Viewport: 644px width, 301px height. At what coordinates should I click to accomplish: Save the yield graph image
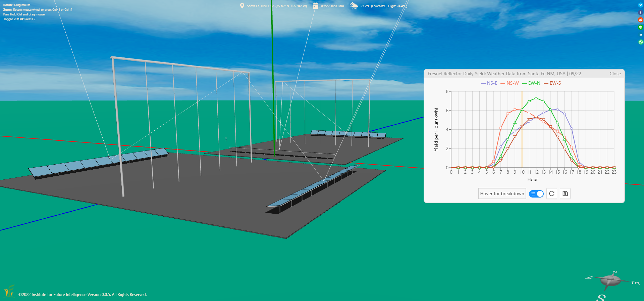point(565,193)
